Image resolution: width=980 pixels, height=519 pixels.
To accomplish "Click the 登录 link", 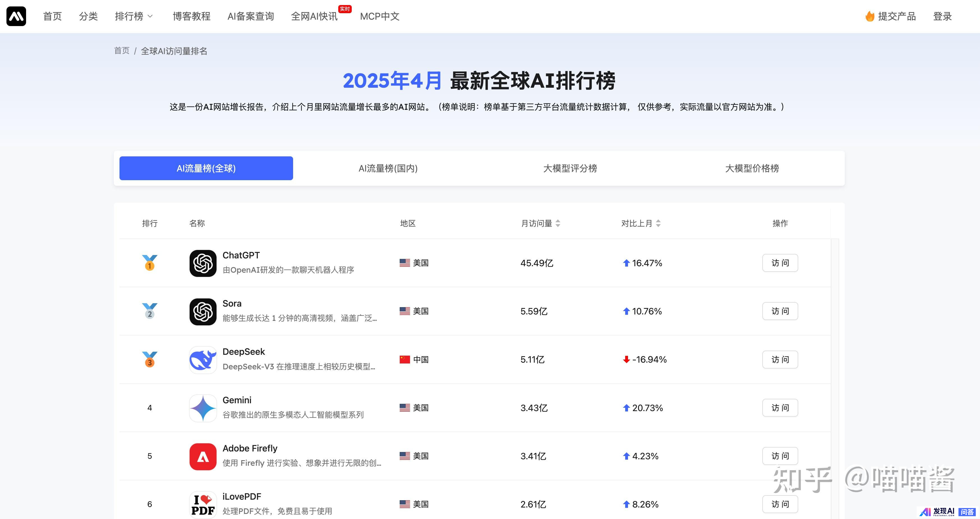I will coord(942,16).
